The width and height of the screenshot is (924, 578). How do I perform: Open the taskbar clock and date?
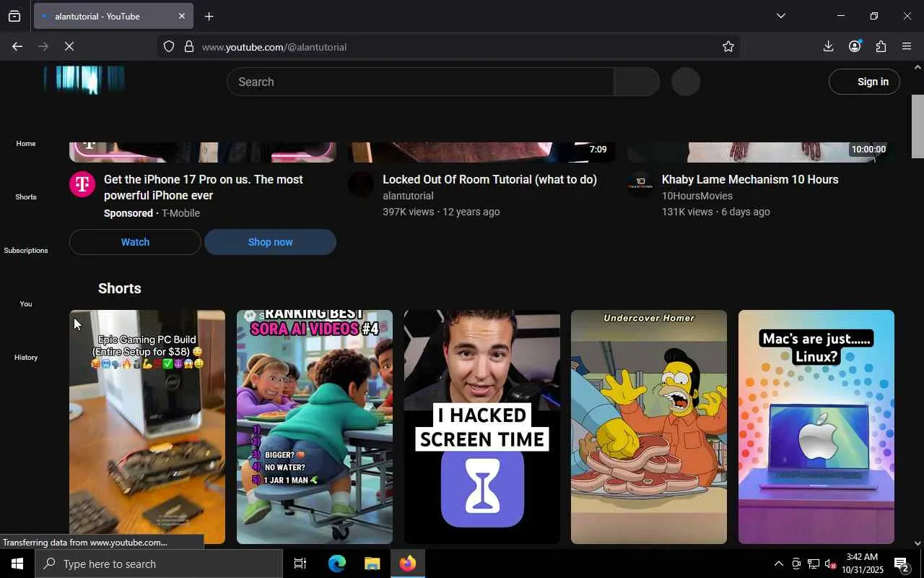tap(862, 564)
